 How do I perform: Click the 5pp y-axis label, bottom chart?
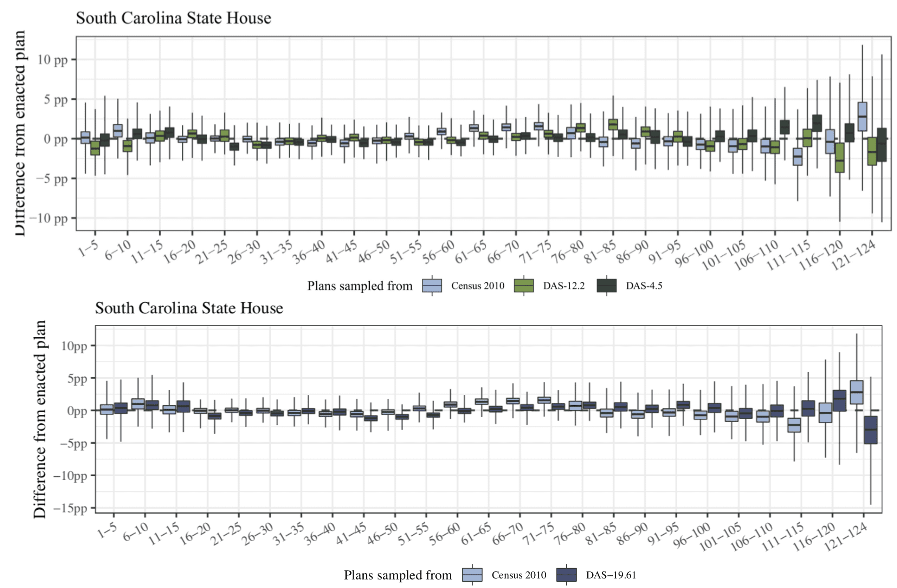coord(77,378)
